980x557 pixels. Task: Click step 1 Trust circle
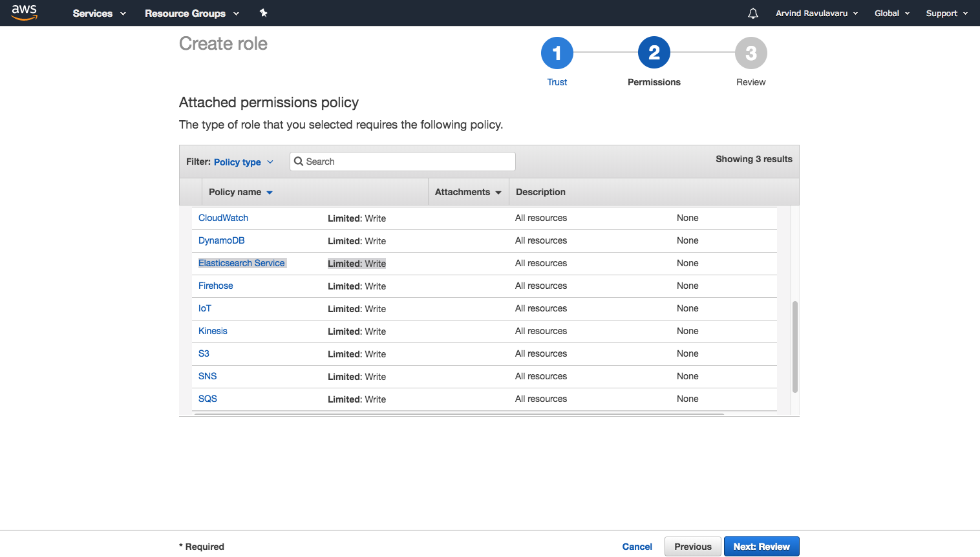coord(557,53)
